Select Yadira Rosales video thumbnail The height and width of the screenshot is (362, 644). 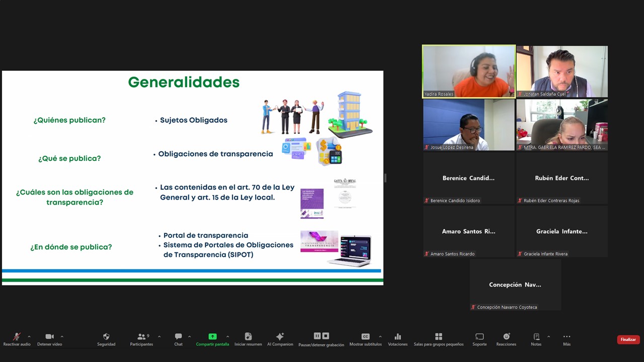[x=468, y=71]
